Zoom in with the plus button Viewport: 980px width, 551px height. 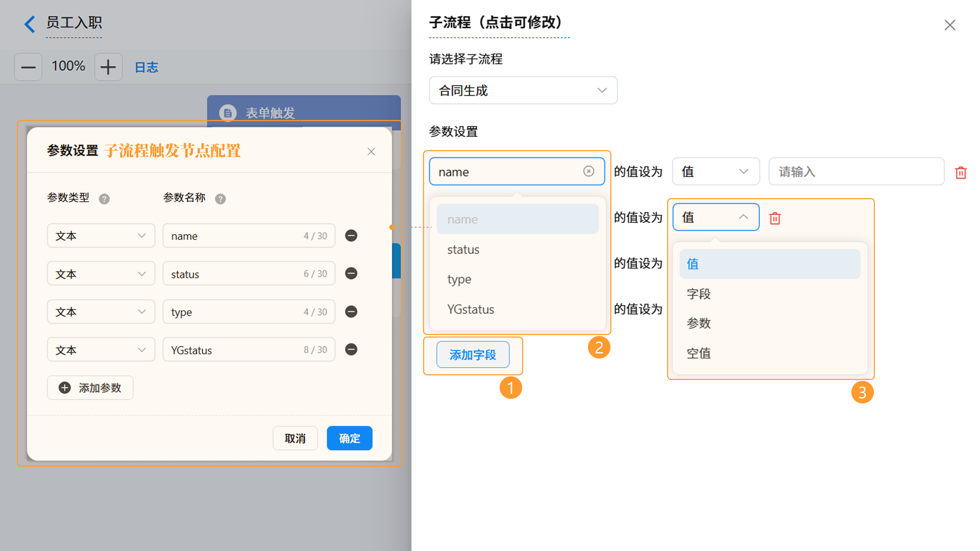coord(108,67)
